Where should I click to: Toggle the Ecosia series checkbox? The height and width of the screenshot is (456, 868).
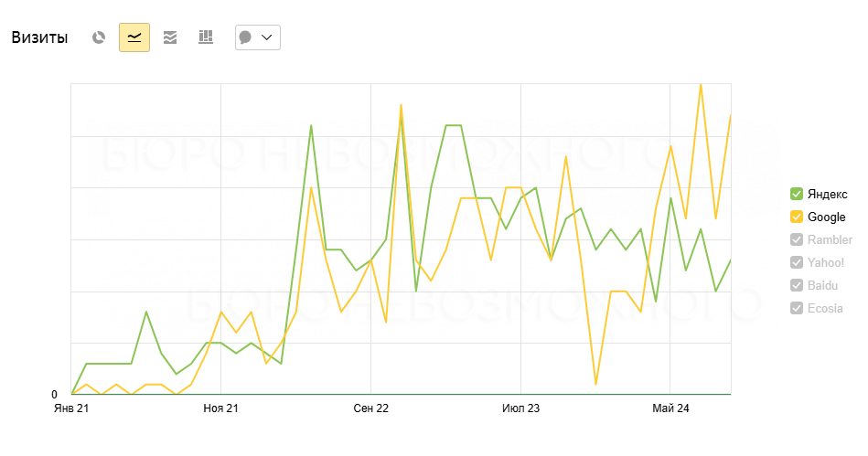(x=796, y=308)
